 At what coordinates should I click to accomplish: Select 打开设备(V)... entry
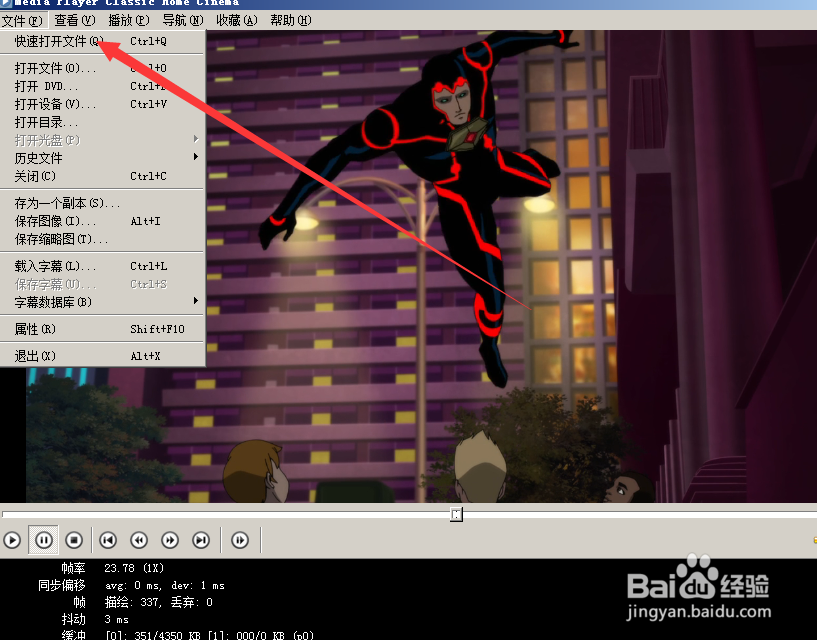[102, 104]
